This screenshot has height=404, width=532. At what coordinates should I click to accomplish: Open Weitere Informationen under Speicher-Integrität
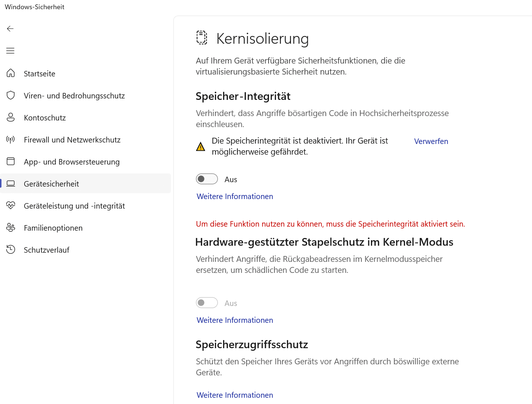click(235, 196)
